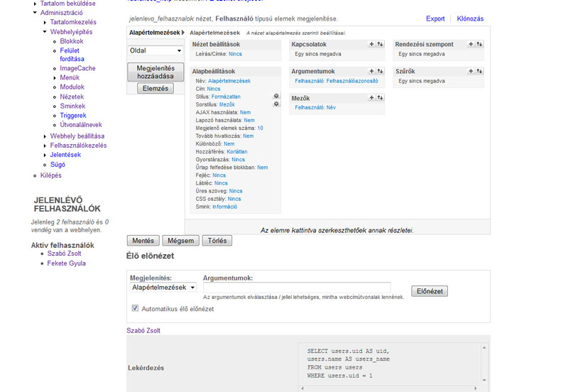This screenshot has height=392, width=568.
Task: Click the Megjelenítés hozzáadása button
Action: pyautogui.click(x=155, y=72)
